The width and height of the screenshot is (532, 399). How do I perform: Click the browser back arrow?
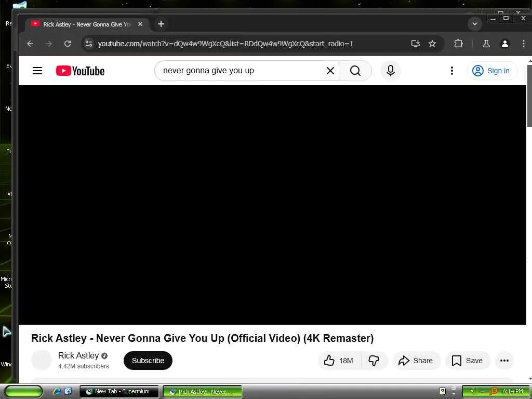click(x=30, y=44)
